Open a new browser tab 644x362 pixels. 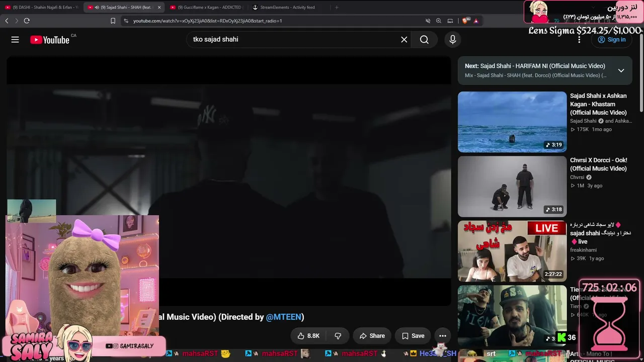(337, 7)
